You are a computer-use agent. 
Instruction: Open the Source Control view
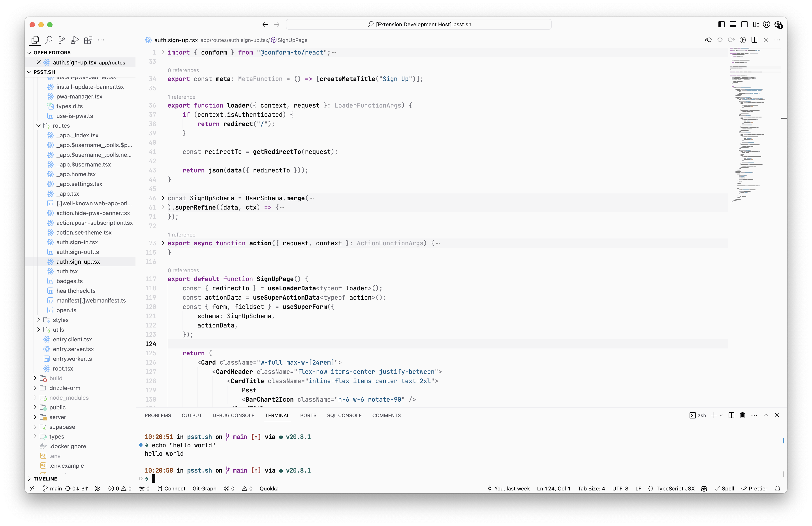coord(62,40)
